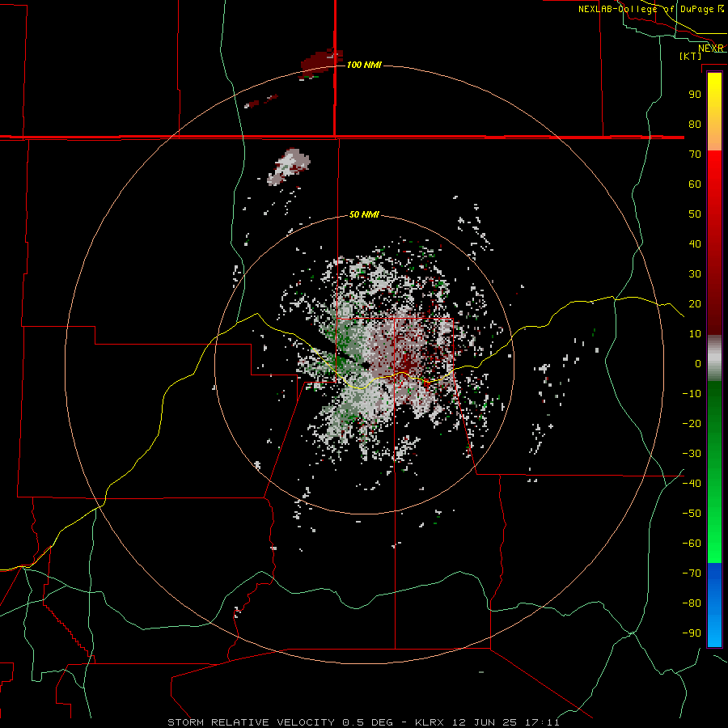
Task: Click the -30 value on the velocity scale
Action: (692, 454)
